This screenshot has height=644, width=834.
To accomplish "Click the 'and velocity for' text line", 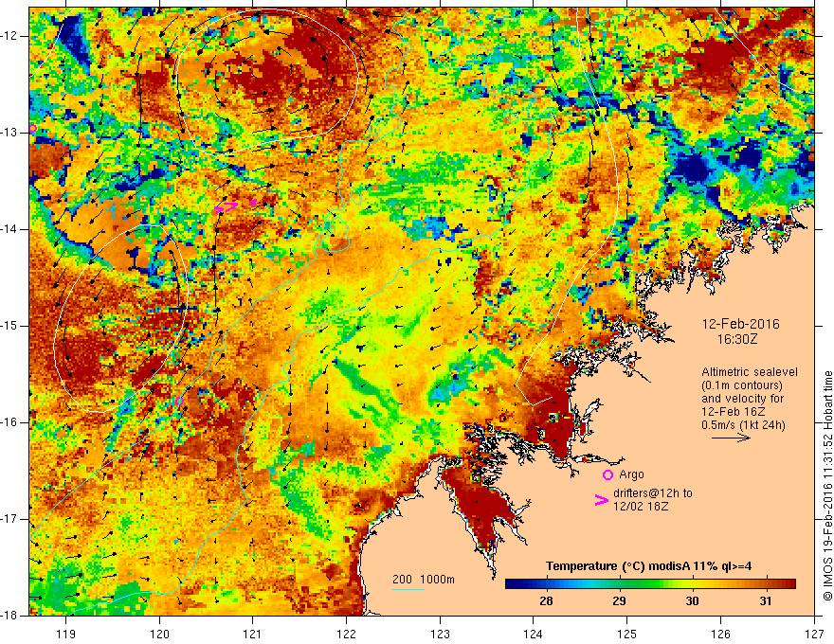I will pyautogui.click(x=742, y=399).
